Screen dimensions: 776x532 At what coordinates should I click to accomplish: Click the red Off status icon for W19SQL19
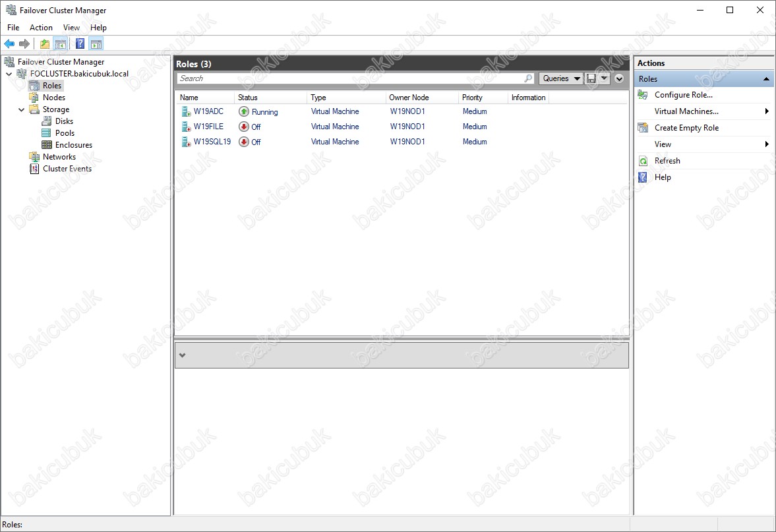[x=243, y=142]
